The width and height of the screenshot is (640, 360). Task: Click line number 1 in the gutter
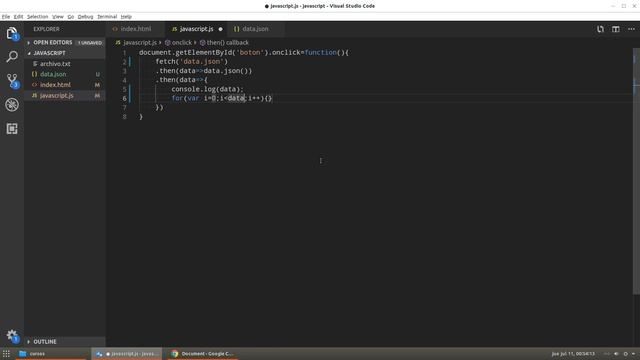(124, 53)
